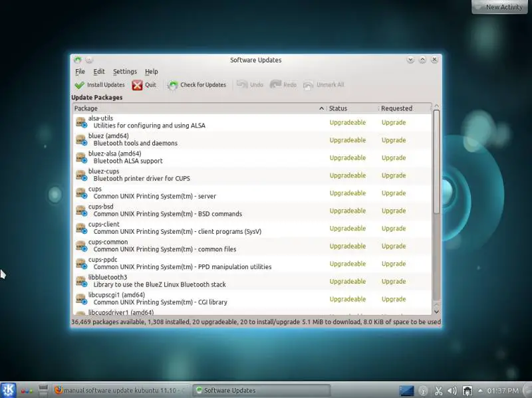The image size is (532, 398).
Task: Click the Unmark All label
Action: [330, 85]
